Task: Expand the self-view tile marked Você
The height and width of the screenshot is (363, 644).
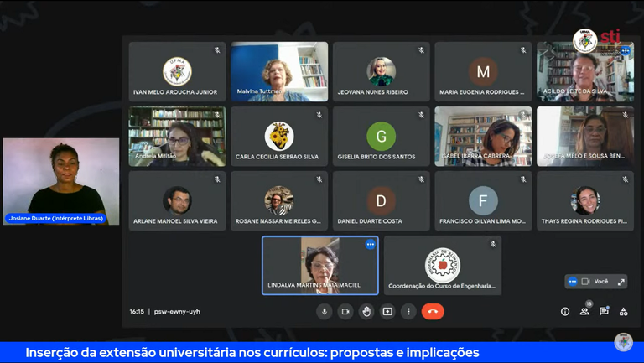Action: coord(621,282)
